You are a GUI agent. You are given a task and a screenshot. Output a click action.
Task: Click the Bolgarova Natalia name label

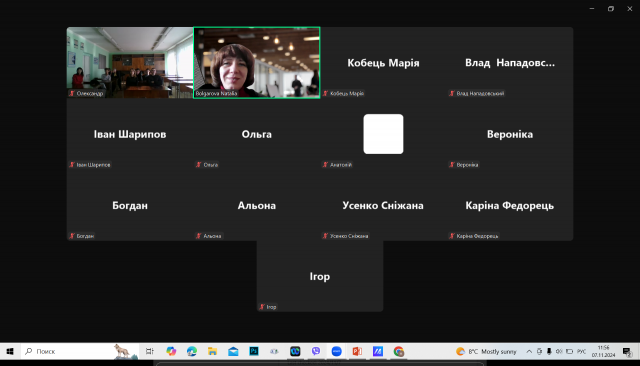pyautogui.click(x=216, y=93)
